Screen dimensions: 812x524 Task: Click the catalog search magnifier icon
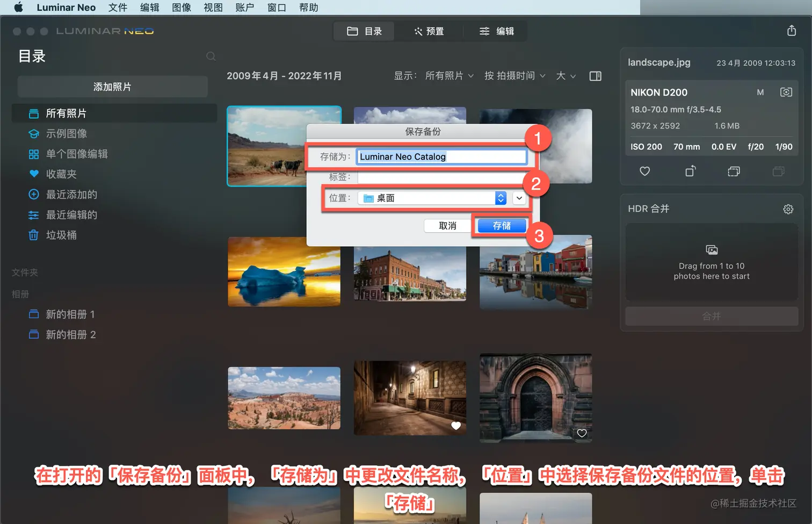click(x=211, y=56)
